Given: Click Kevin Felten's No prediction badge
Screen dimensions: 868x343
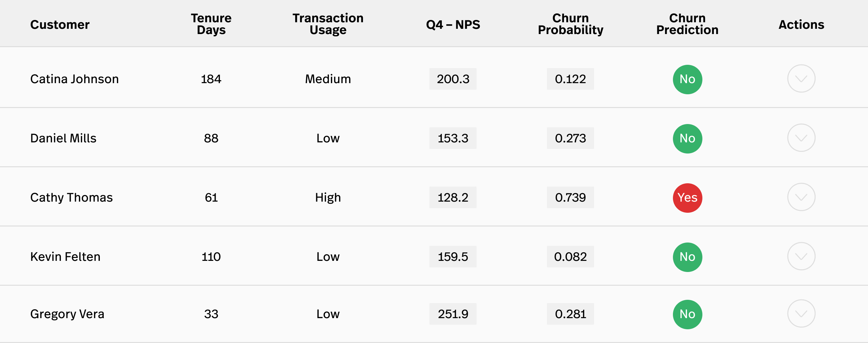Looking at the screenshot, I should tap(687, 258).
